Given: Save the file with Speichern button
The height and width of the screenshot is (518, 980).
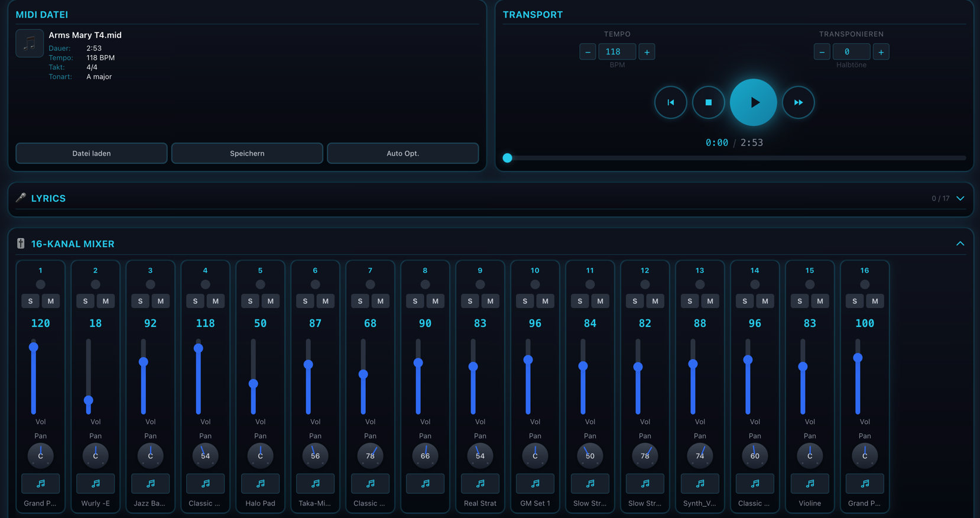Looking at the screenshot, I should click(247, 153).
